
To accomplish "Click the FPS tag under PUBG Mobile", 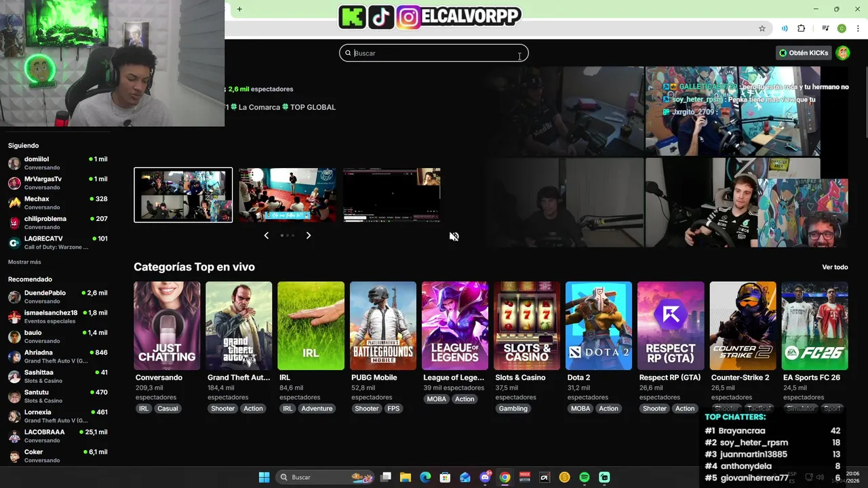I will 393,409.
